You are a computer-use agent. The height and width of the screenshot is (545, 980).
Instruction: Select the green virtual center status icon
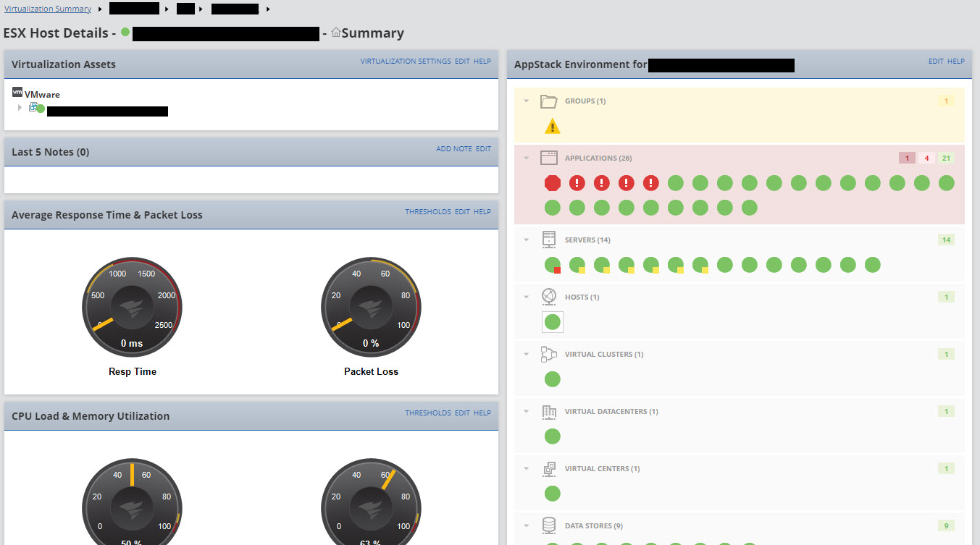point(552,494)
